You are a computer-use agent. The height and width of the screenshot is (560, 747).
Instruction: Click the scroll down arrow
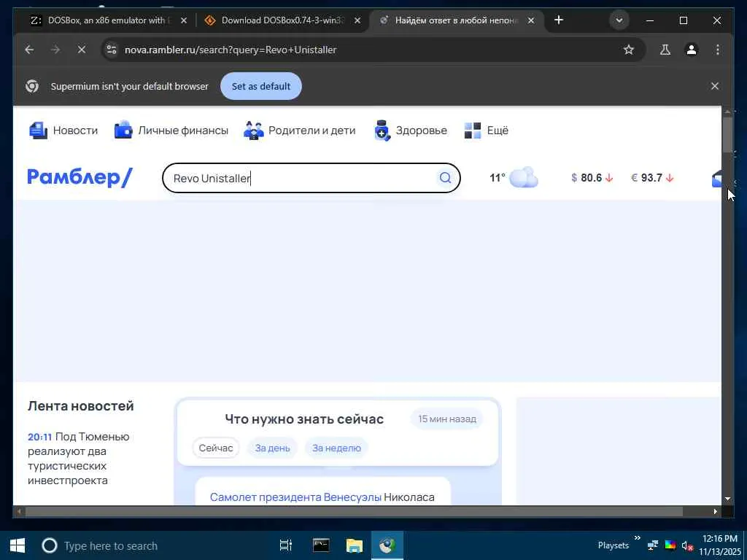(x=727, y=499)
